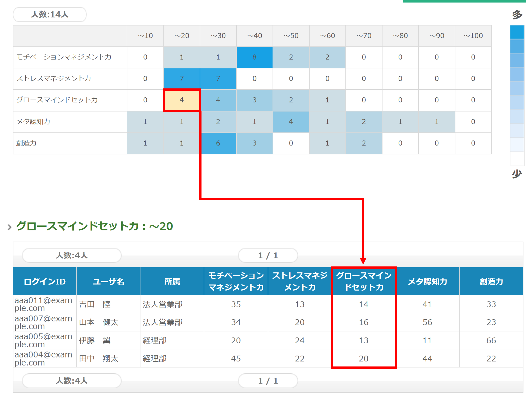Click user name 伊藤 翼
Viewport: 532px width, 398px height.
tap(95, 340)
